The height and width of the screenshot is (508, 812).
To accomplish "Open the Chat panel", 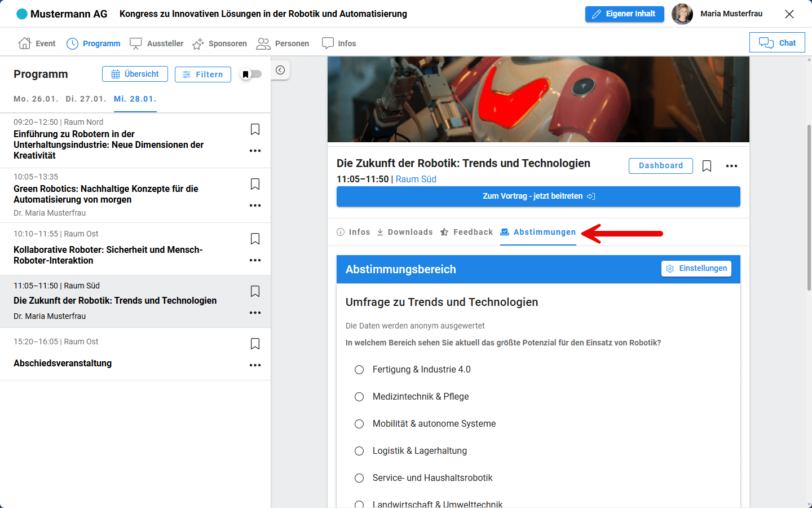I will (776, 43).
